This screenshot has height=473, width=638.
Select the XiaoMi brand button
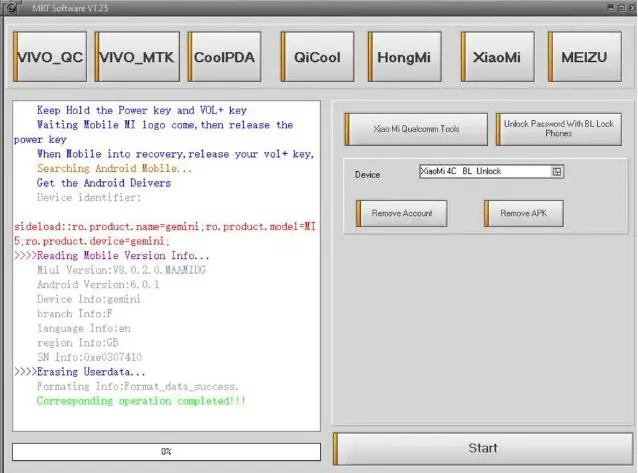(497, 57)
